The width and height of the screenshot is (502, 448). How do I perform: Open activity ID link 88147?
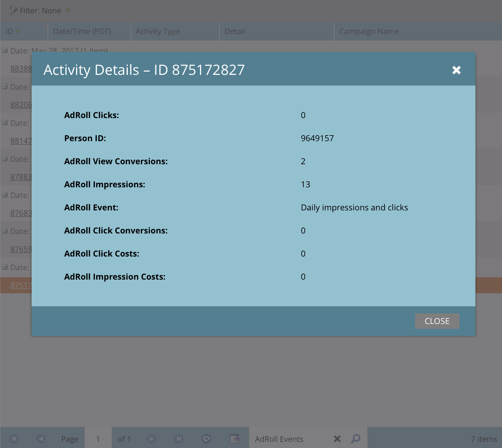click(21, 141)
